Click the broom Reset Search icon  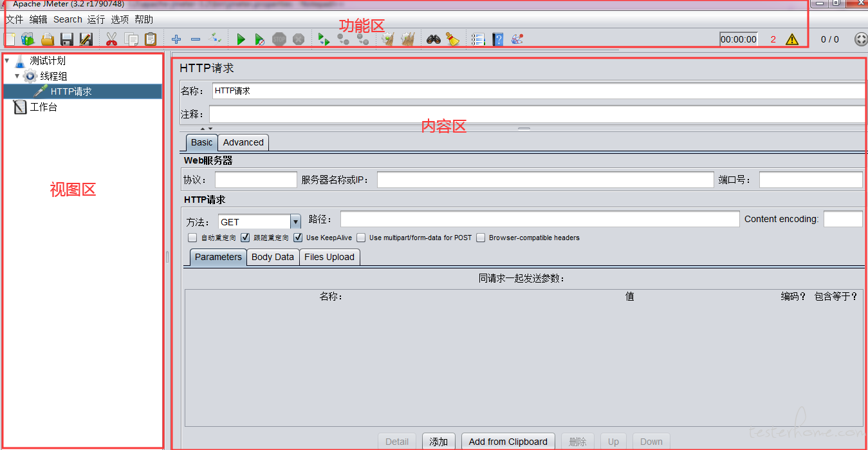453,40
